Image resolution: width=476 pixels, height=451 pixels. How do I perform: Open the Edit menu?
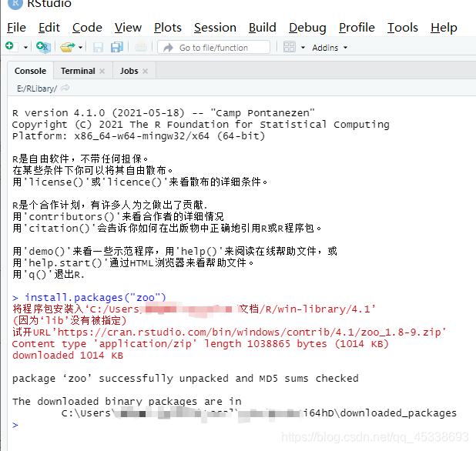(49, 28)
